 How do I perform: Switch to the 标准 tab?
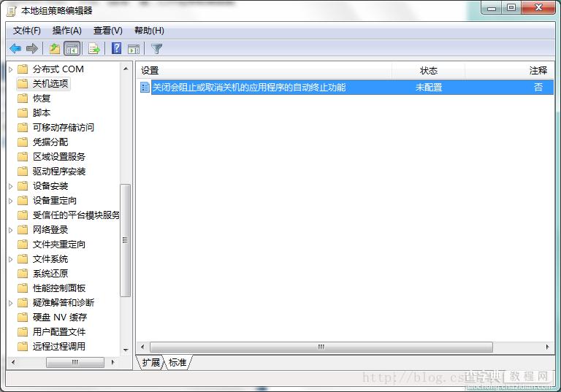[178, 363]
